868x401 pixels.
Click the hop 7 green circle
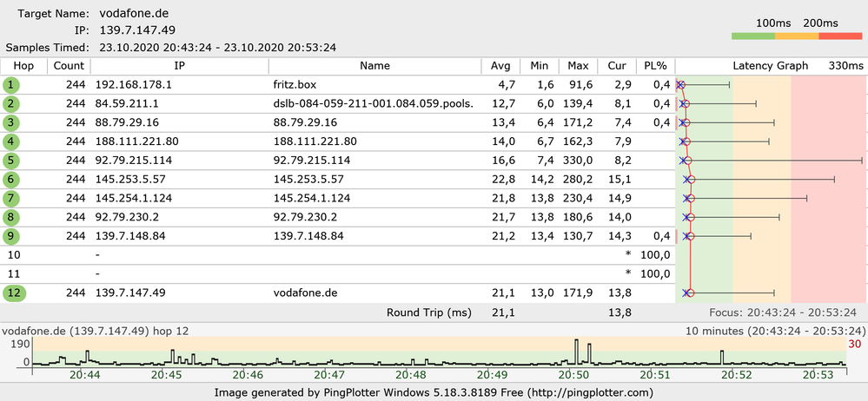[x=10, y=198]
